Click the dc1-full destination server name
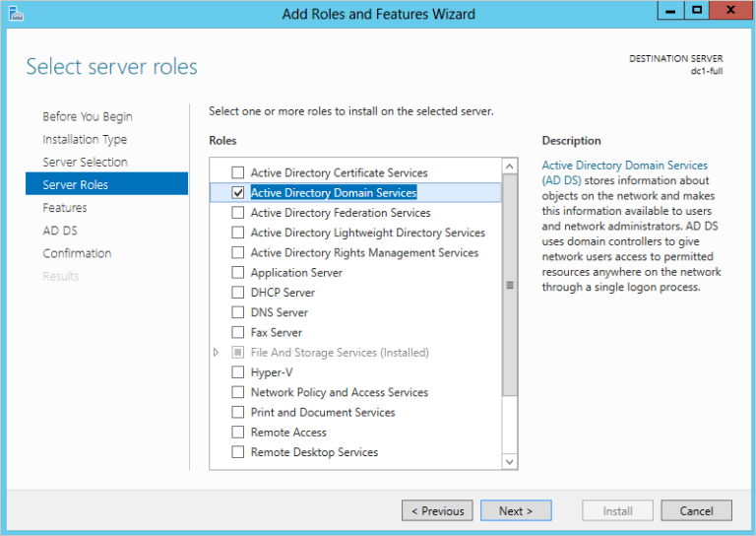This screenshot has width=756, height=536. [707, 71]
